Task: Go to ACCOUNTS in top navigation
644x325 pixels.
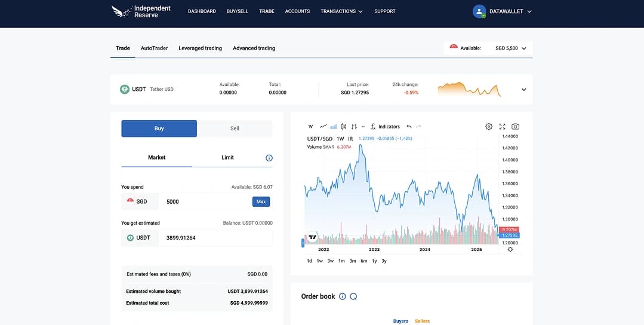Action: tap(297, 11)
